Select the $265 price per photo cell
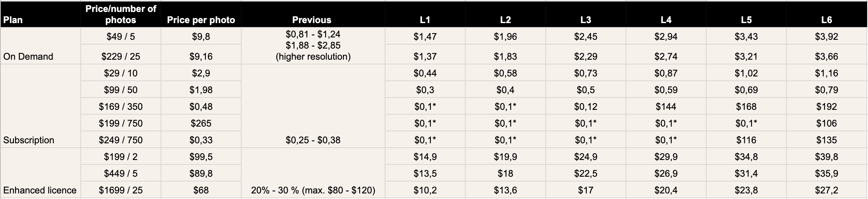 click(201, 123)
